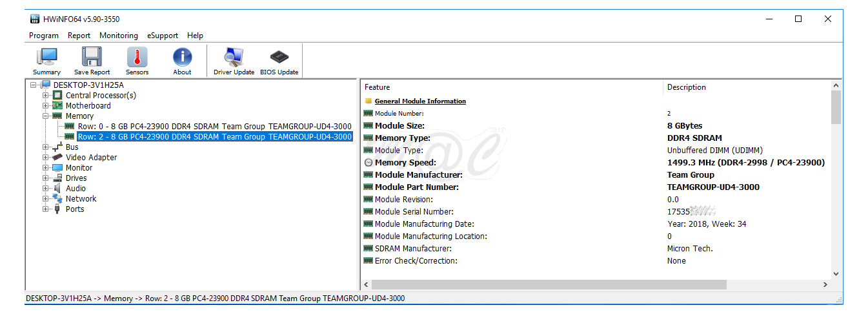
Task: Click the Drives node icon
Action: pyautogui.click(x=57, y=178)
